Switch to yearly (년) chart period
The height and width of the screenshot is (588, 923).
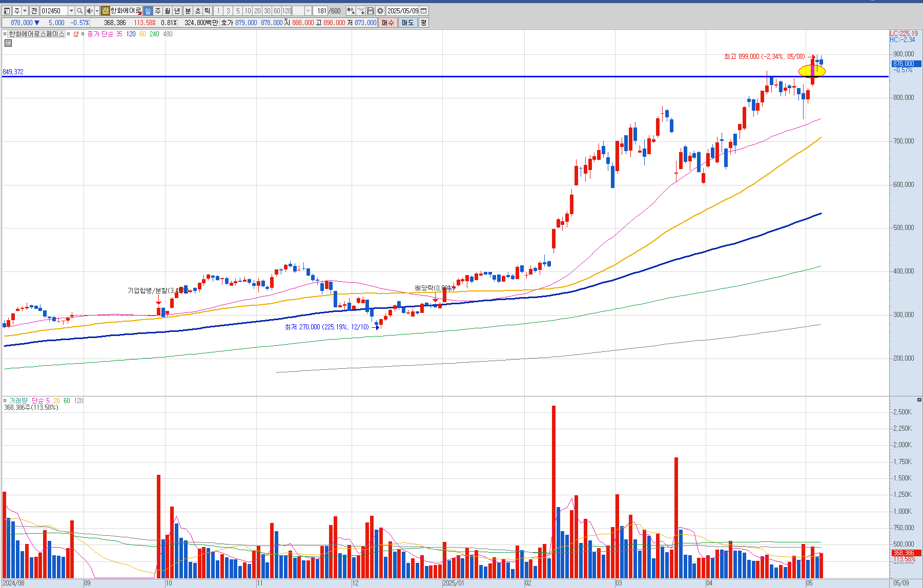pos(177,11)
